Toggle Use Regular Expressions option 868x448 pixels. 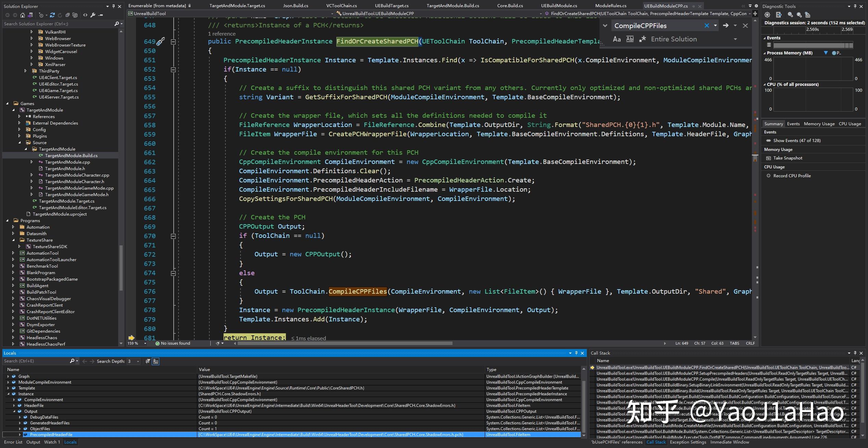pyautogui.click(x=643, y=39)
